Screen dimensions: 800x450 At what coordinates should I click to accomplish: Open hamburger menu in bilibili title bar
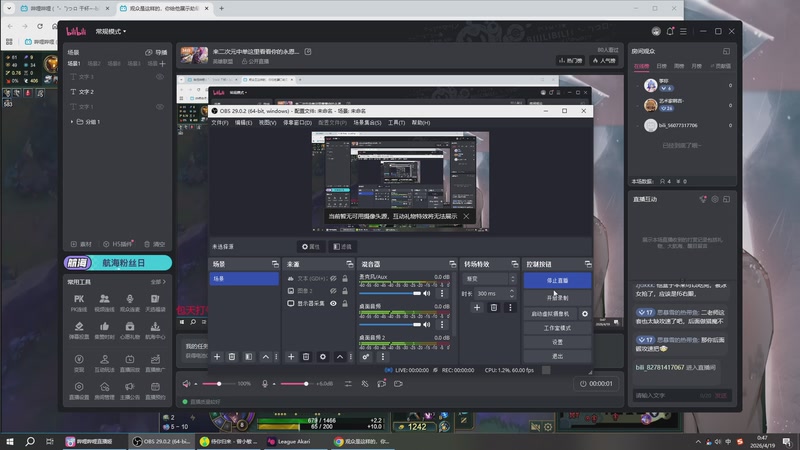(683, 31)
